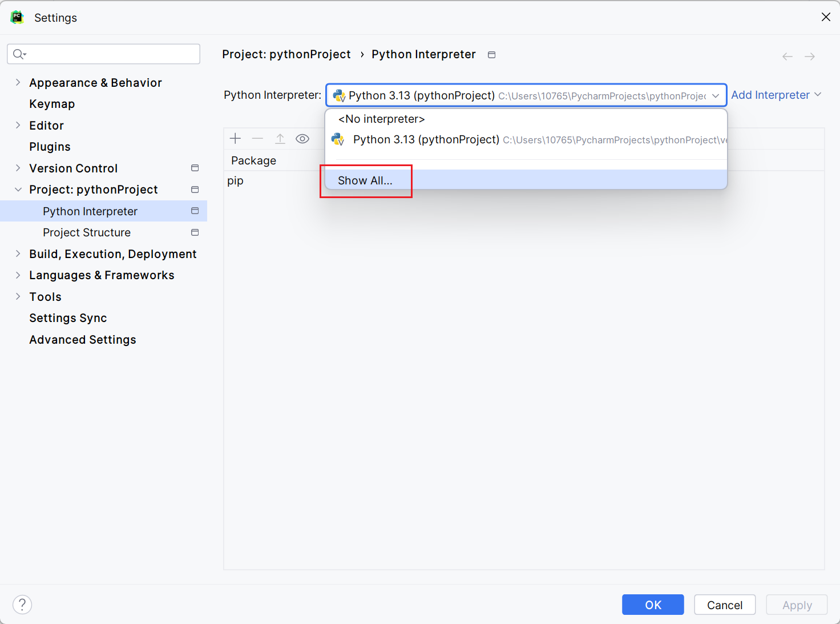This screenshot has height=624, width=840.
Task: Click the upgrade package arrow icon
Action: [280, 138]
